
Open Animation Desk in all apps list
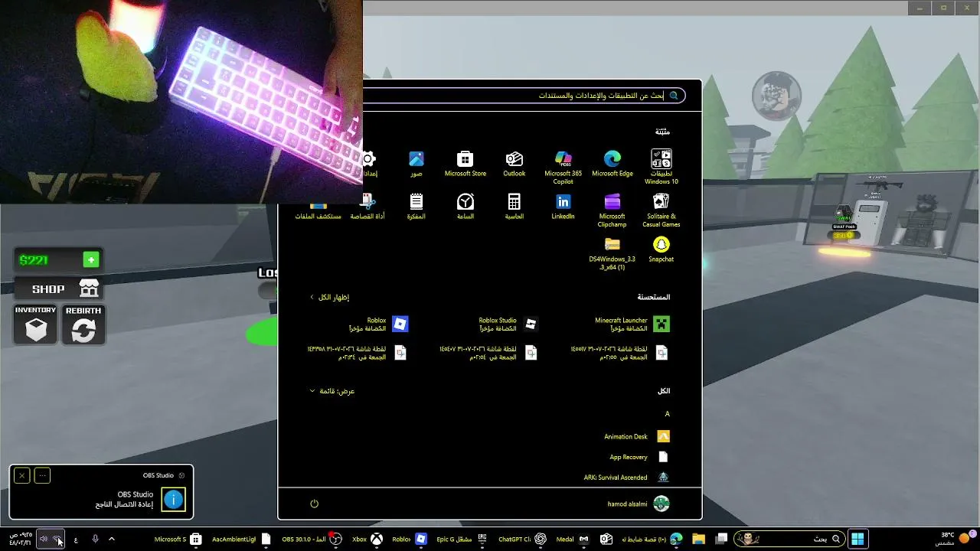tap(637, 436)
